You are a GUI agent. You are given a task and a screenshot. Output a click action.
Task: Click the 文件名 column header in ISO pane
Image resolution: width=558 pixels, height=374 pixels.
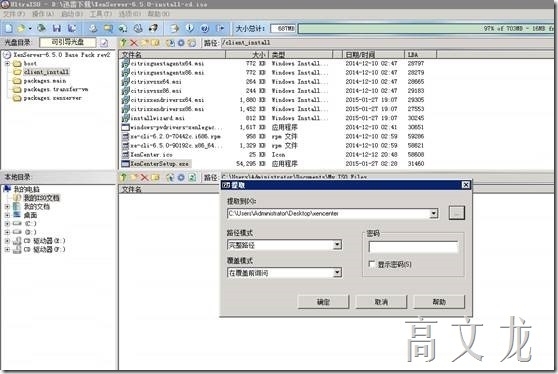point(172,54)
